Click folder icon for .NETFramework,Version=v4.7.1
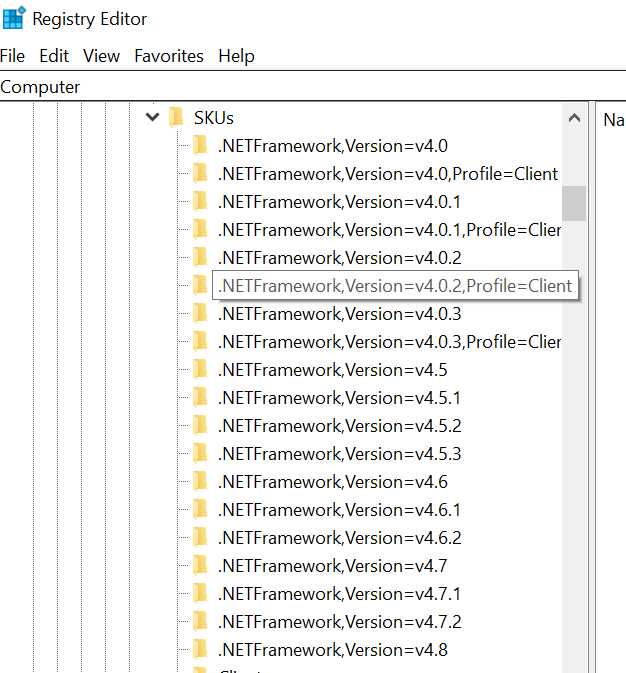The height and width of the screenshot is (673, 626). point(201,594)
